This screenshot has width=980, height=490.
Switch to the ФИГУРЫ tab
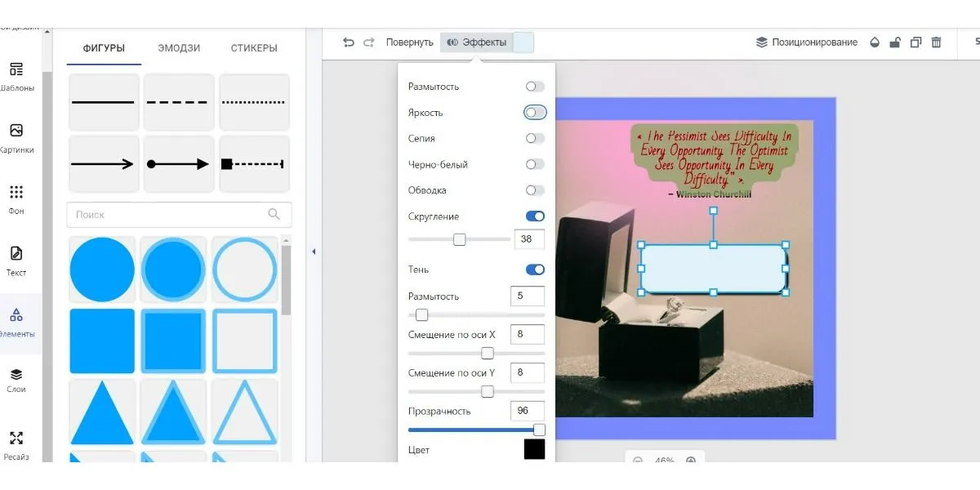[x=104, y=48]
